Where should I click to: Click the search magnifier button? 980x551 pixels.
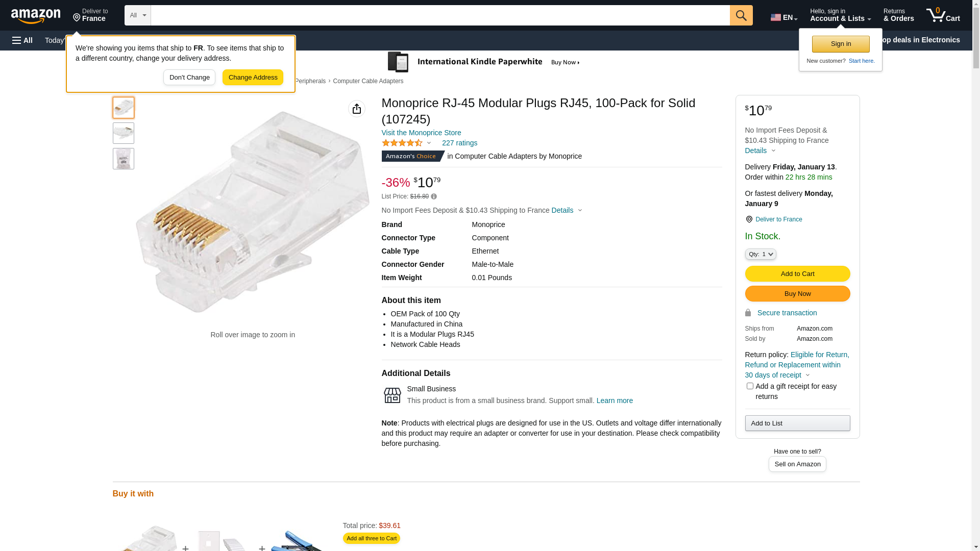click(741, 15)
